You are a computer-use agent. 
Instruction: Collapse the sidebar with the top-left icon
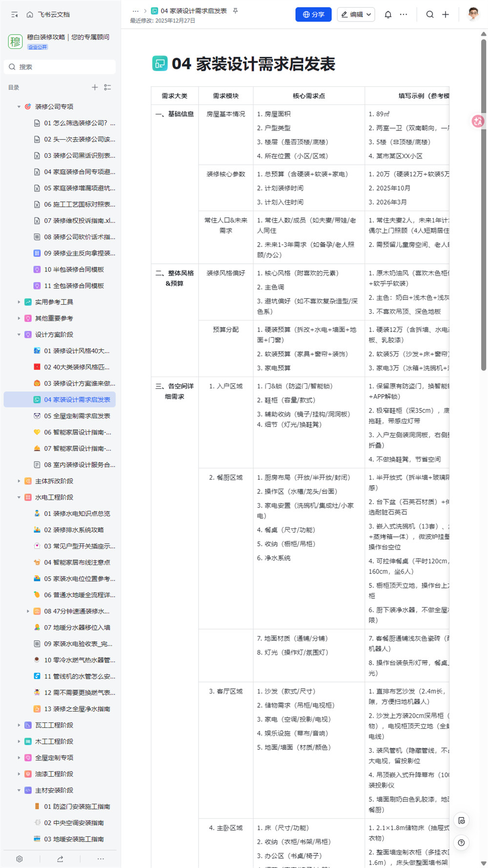[x=15, y=15]
